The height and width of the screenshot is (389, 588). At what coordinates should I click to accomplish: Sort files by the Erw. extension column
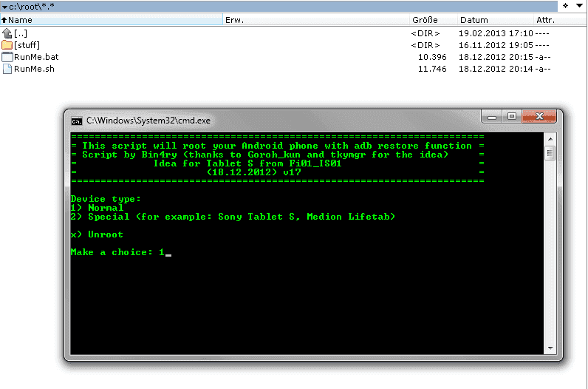pos(315,20)
